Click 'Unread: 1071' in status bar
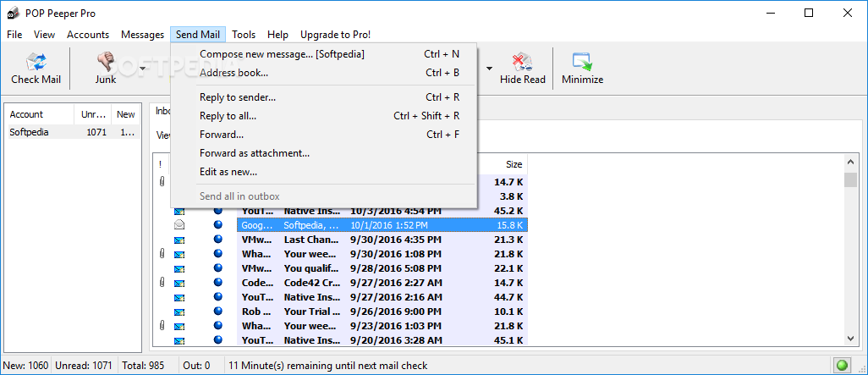 pyautogui.click(x=85, y=366)
